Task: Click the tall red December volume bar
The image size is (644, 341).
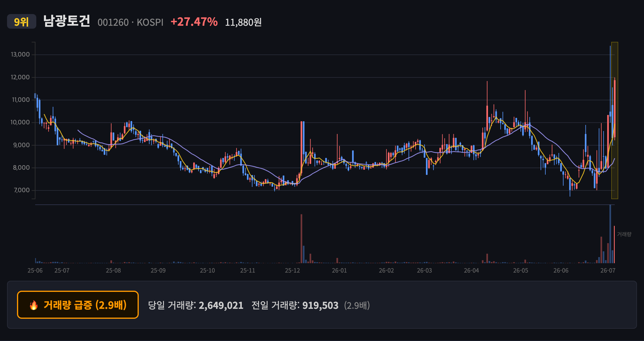Action: [301, 239]
